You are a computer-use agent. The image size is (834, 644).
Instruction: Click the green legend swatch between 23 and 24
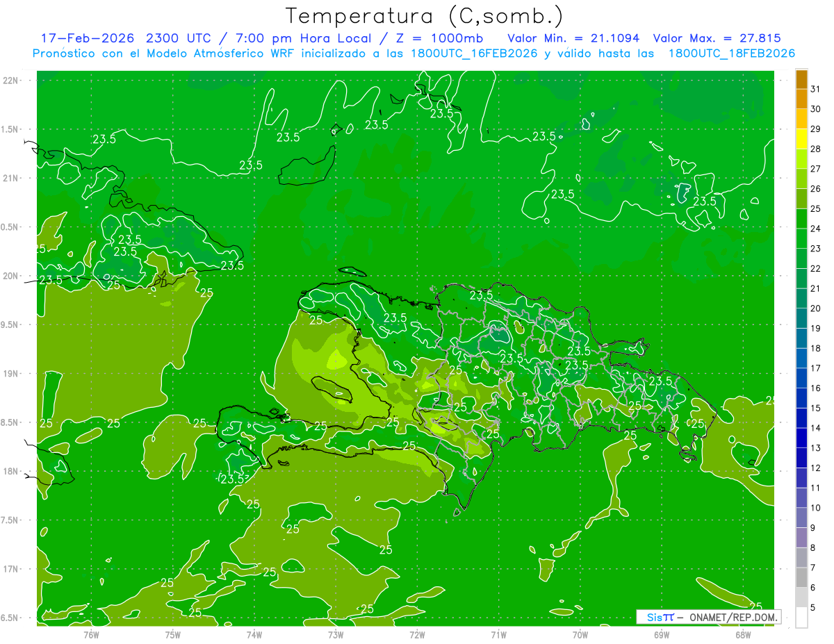(x=801, y=238)
